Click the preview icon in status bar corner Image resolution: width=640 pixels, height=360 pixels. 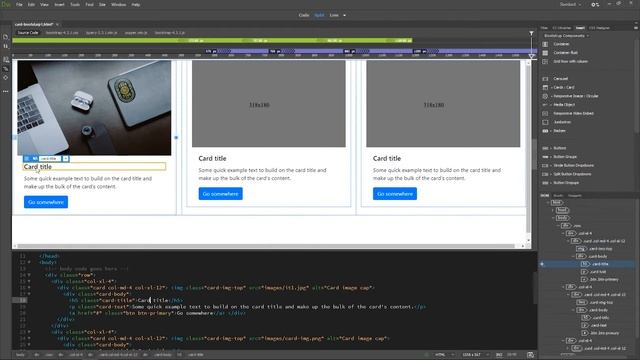(530, 355)
